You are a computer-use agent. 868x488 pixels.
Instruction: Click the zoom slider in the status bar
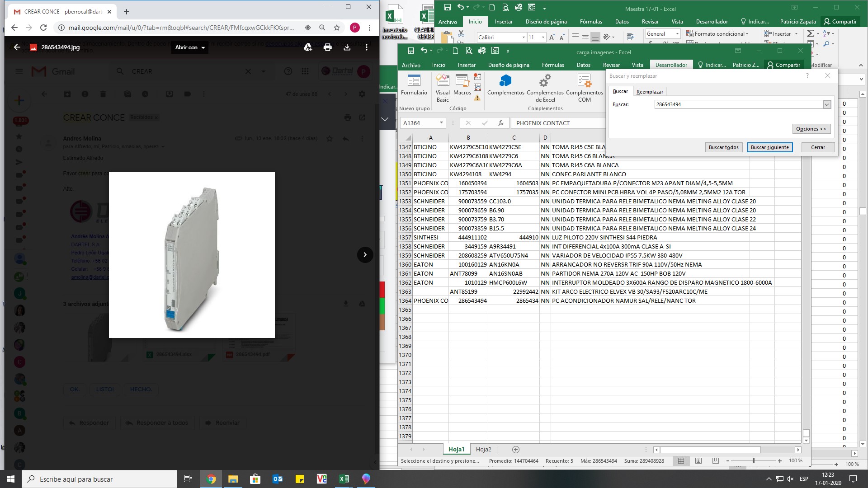[753, 461]
